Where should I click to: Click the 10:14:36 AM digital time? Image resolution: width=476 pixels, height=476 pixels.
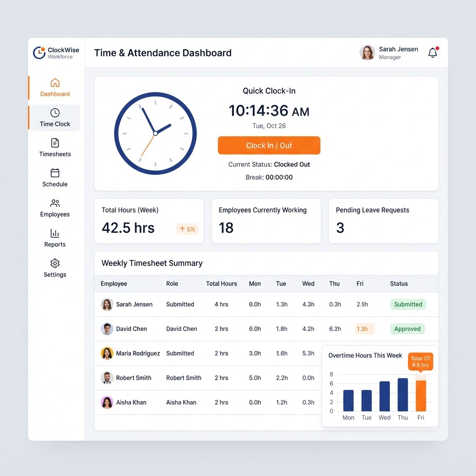[x=269, y=111]
